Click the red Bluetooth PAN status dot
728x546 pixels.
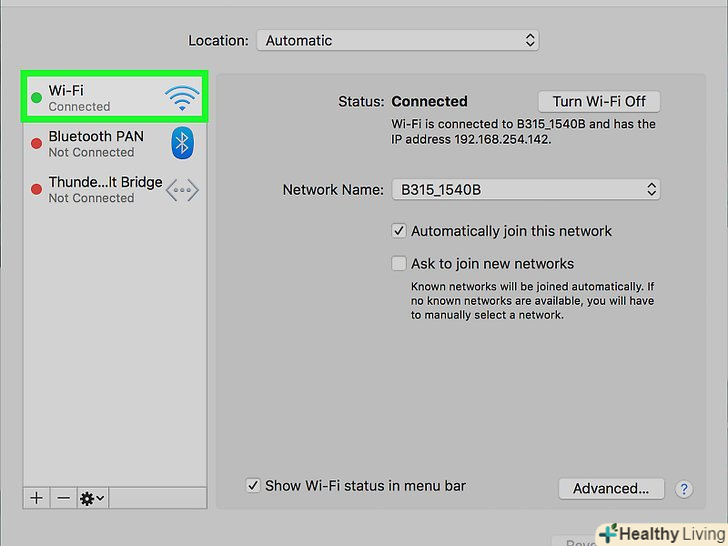(x=37, y=144)
